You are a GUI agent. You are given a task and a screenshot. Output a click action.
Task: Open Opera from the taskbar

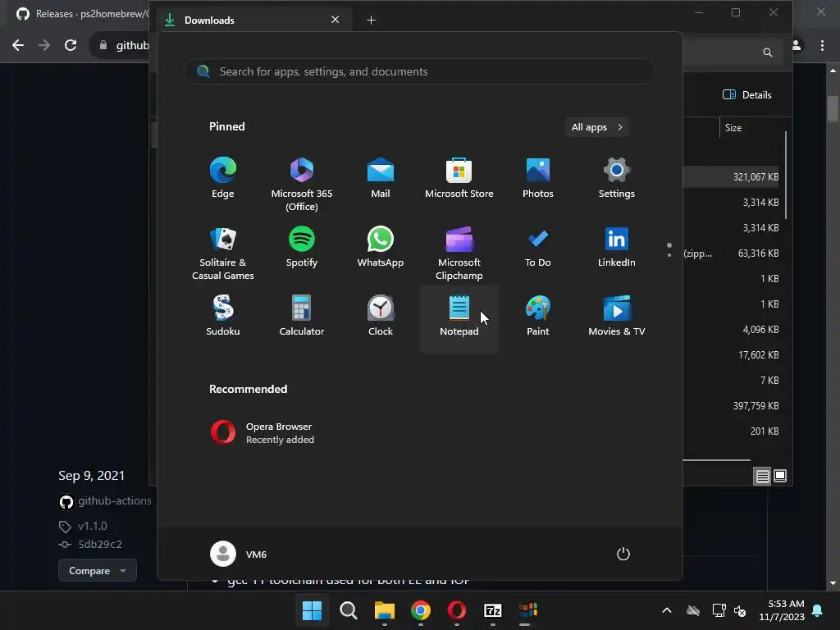[x=456, y=610]
